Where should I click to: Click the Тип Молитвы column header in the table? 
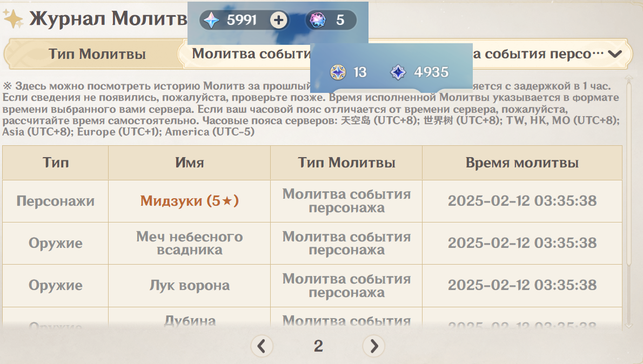(x=346, y=163)
